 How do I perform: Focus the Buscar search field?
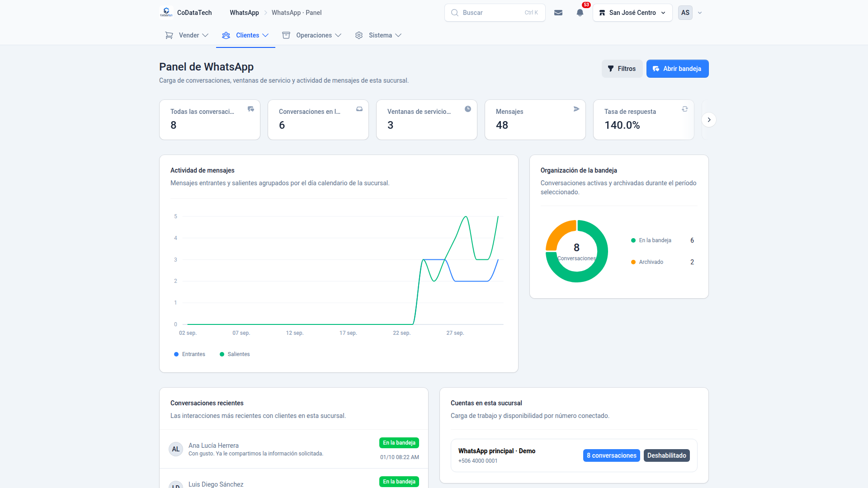tap(495, 13)
